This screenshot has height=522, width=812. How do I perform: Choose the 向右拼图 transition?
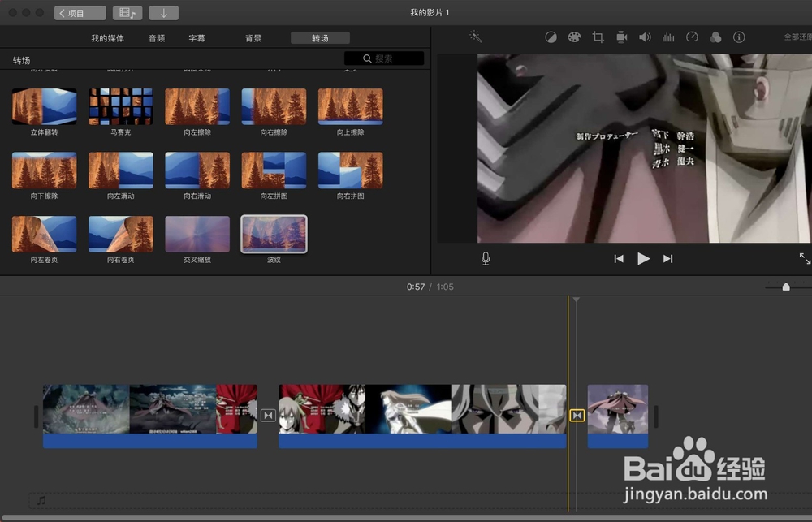(x=351, y=170)
